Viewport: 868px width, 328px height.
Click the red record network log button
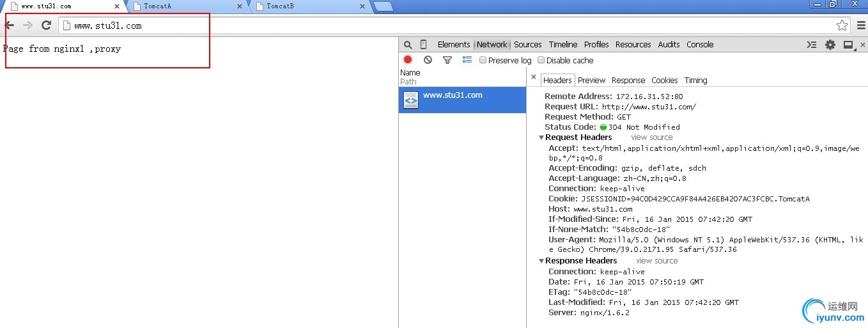(408, 59)
